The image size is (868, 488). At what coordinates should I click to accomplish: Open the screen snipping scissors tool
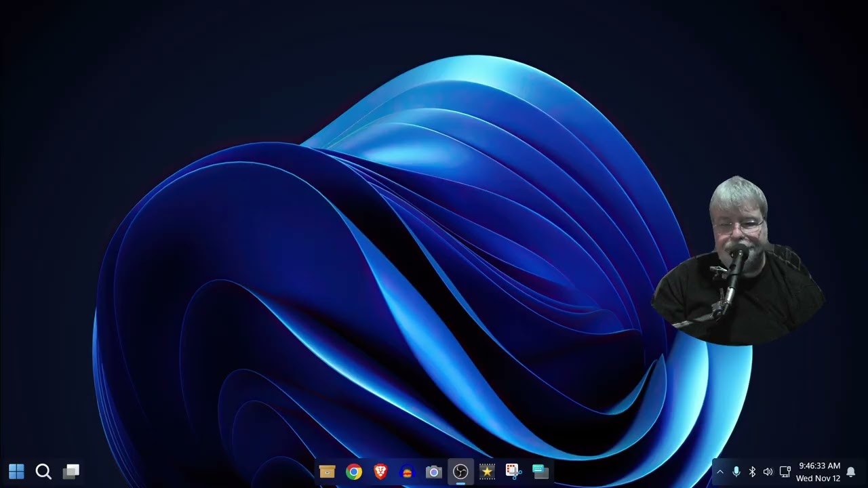click(513, 471)
